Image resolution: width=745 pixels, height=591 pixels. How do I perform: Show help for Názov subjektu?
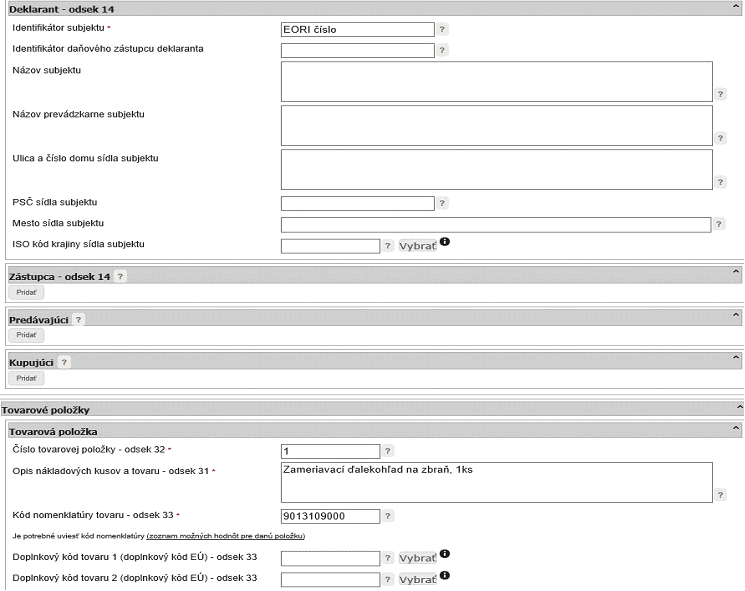[x=720, y=94]
